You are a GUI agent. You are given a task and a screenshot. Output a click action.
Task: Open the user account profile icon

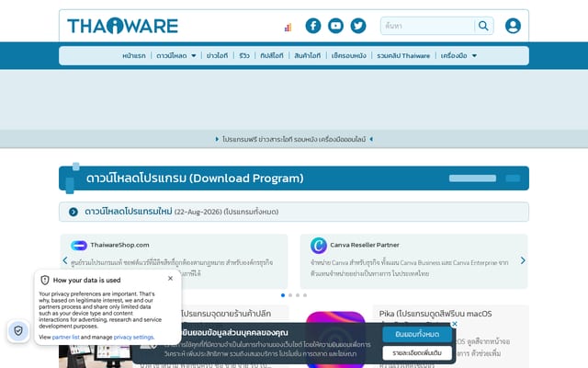513,26
